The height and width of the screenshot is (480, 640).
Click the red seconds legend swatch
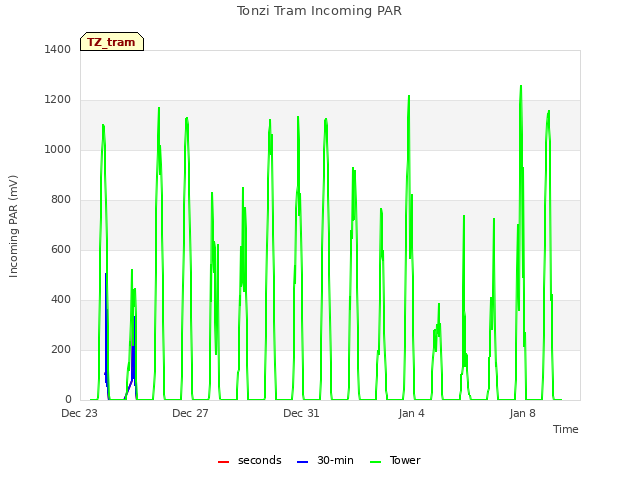tap(224, 462)
